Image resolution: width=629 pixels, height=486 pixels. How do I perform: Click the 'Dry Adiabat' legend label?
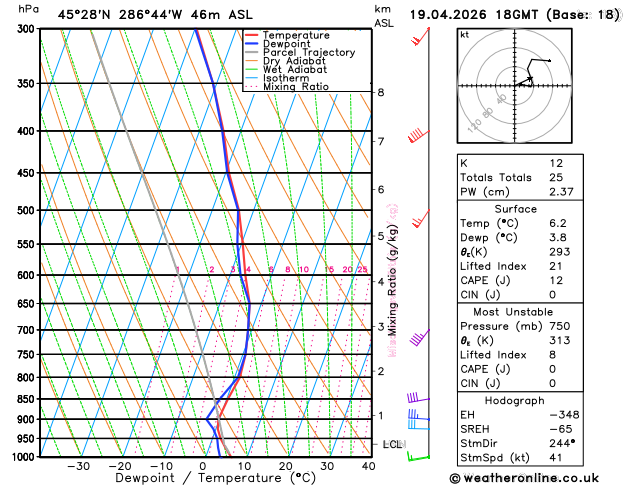[294, 61]
